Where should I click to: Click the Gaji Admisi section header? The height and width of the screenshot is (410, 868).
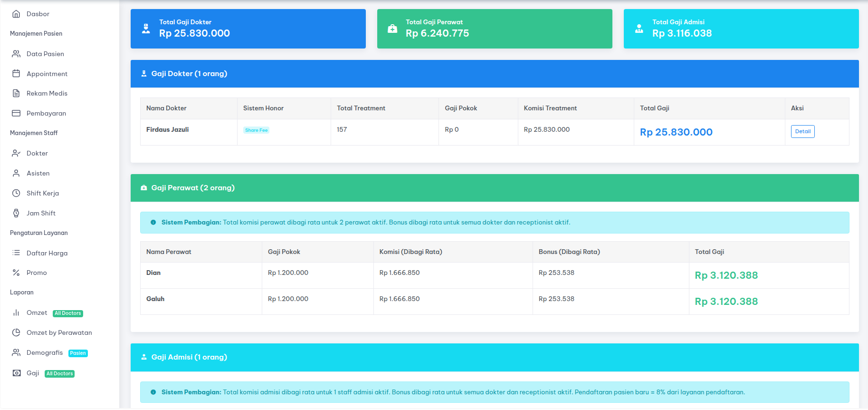click(x=494, y=357)
